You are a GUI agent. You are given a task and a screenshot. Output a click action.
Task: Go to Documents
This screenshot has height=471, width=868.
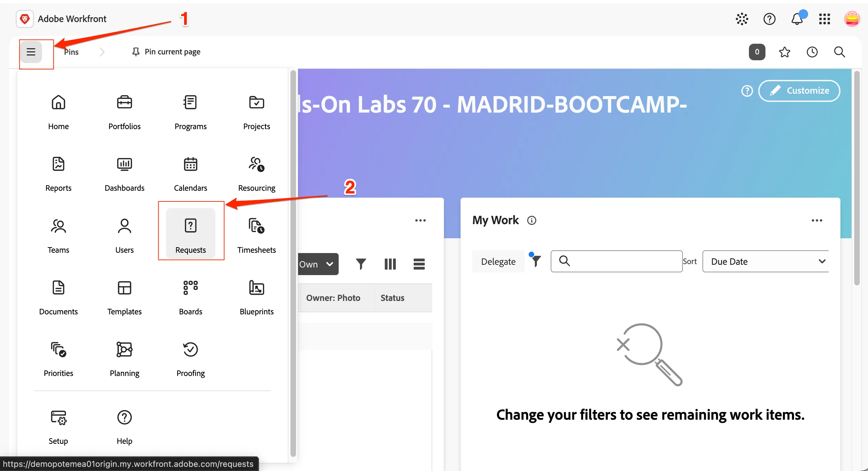(58, 297)
